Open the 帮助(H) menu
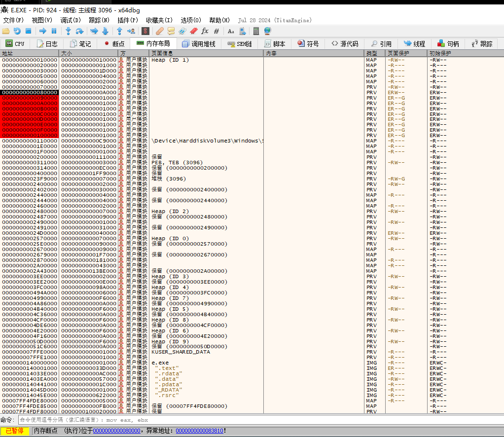Viewport: 504px width, 437px height. point(219,20)
